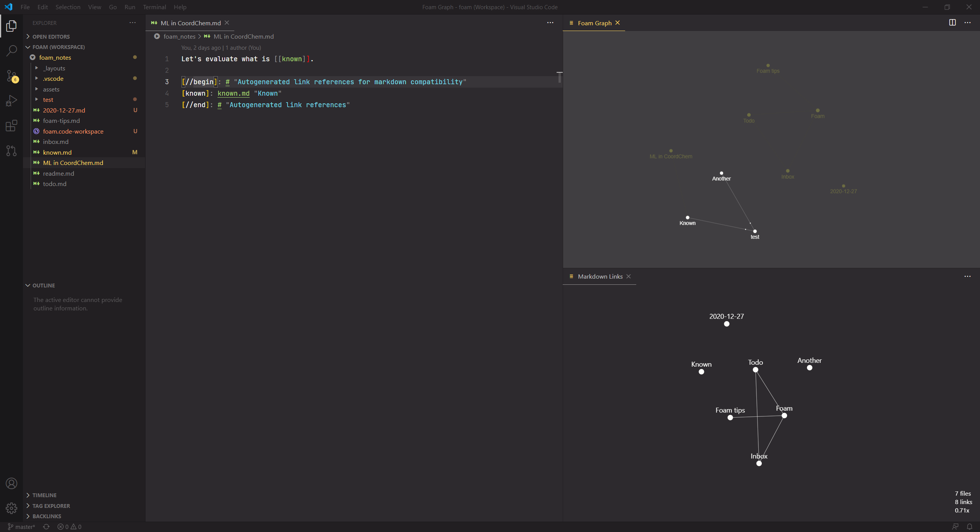The image size is (980, 532).
Task: Click the foam_notes breadcrumb
Action: click(179, 36)
